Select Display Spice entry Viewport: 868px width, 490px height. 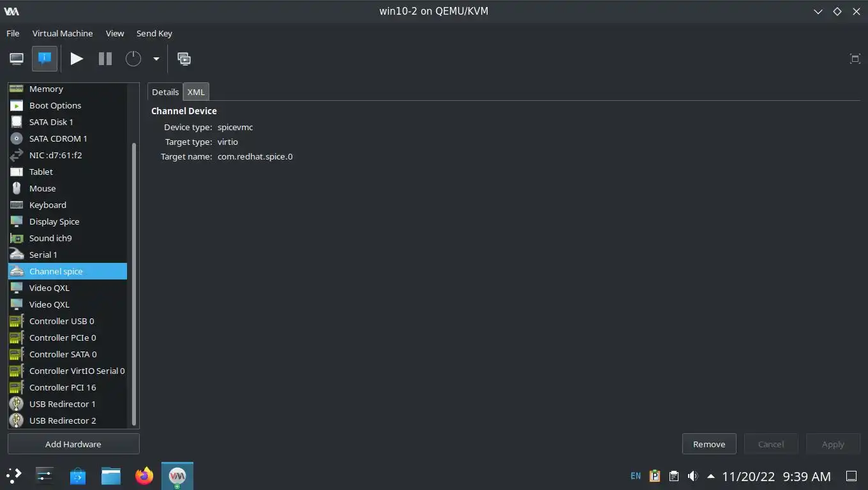tap(68, 221)
